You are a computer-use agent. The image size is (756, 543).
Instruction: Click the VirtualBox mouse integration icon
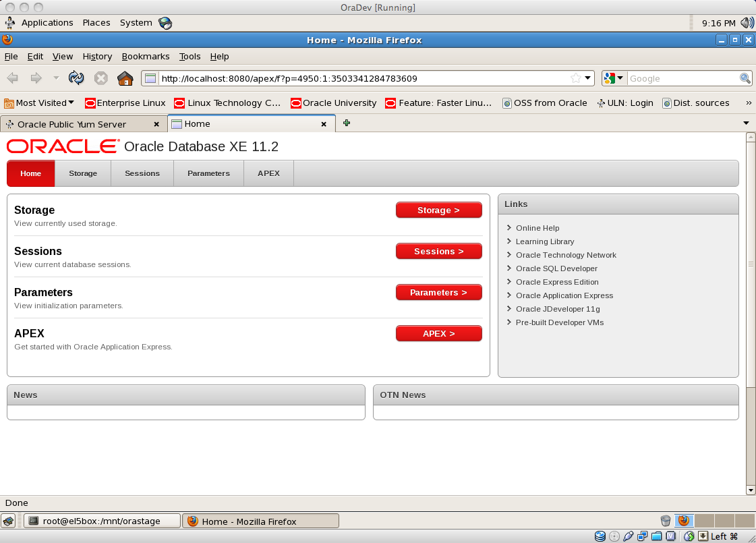tap(689, 536)
